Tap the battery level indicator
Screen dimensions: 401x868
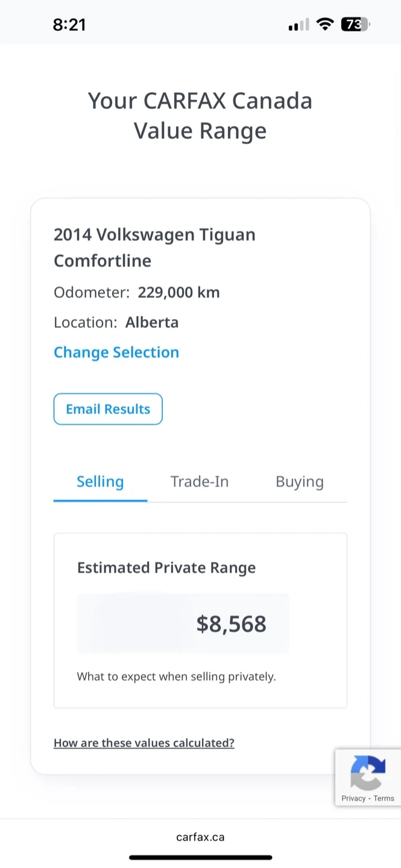coord(356,25)
